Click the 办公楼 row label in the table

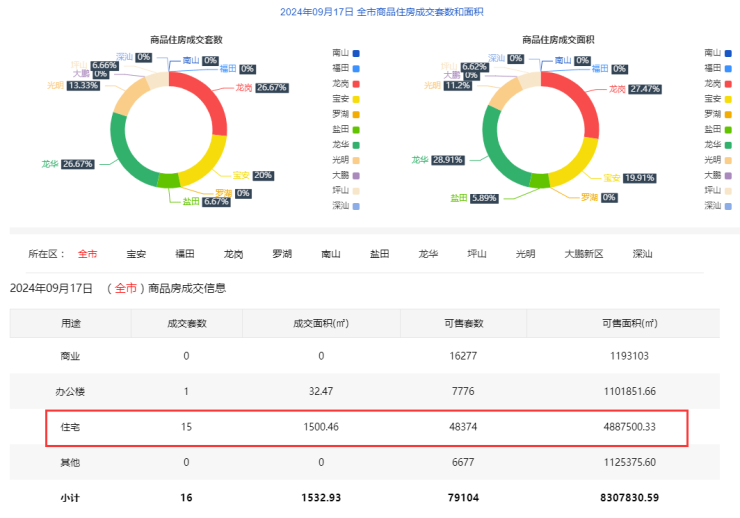tap(71, 391)
